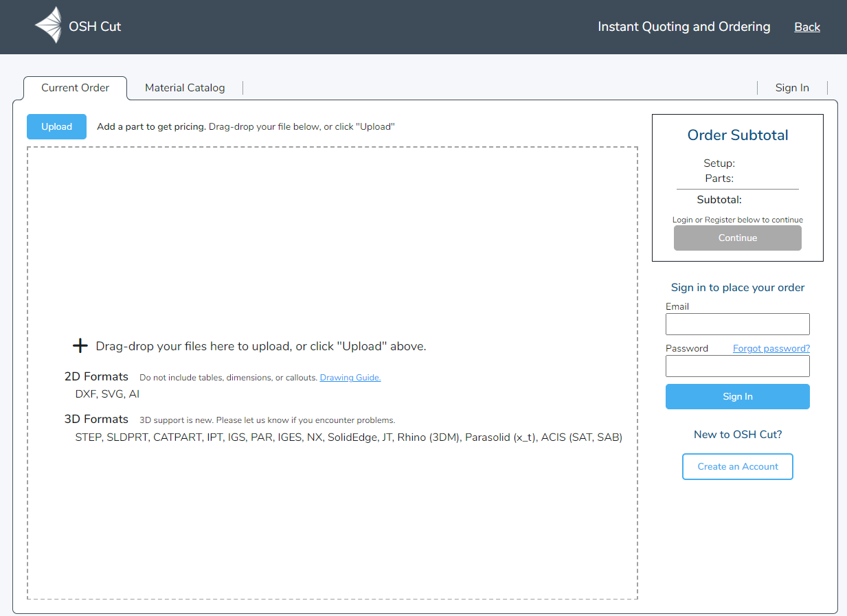This screenshot has height=616, width=847.
Task: Click the drag-drop your files instruction text
Action: [261, 346]
